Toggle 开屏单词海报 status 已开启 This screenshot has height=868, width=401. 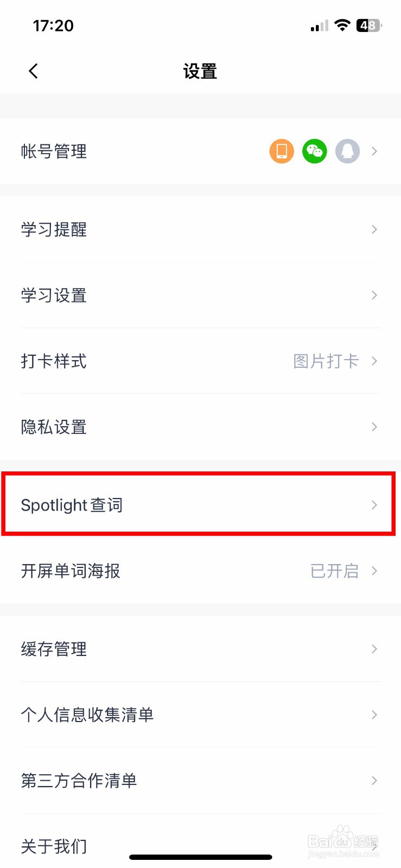334,571
